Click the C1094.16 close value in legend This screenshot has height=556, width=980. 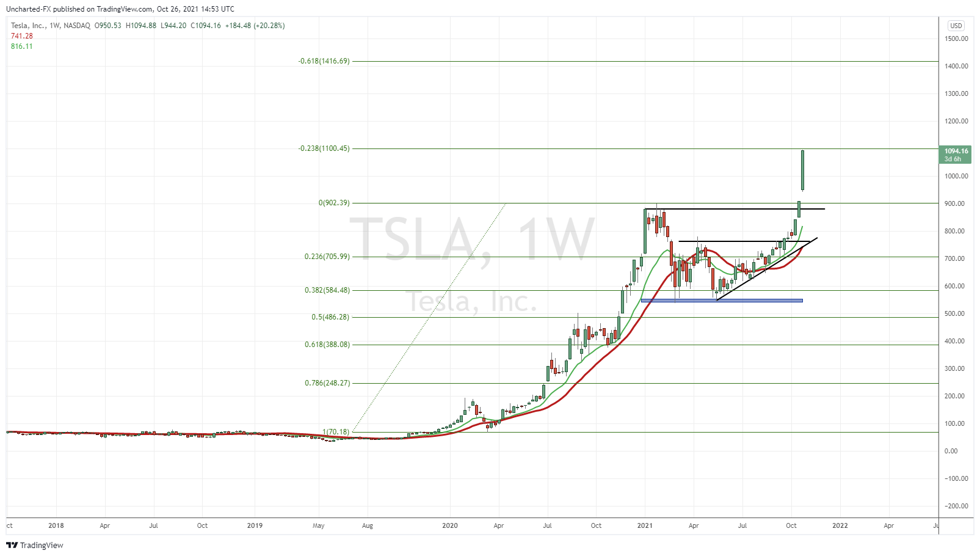(206, 26)
